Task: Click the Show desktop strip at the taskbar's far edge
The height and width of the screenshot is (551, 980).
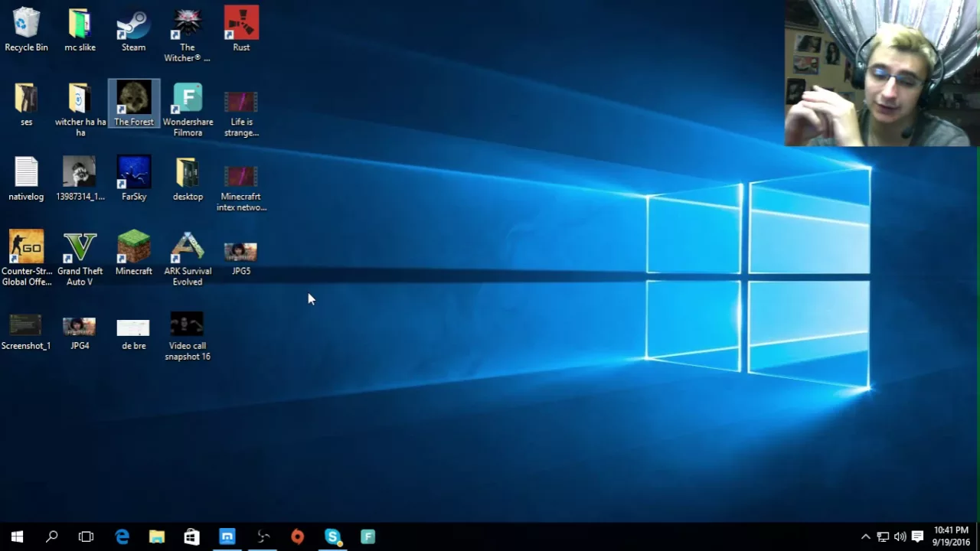Action: pyautogui.click(x=978, y=536)
